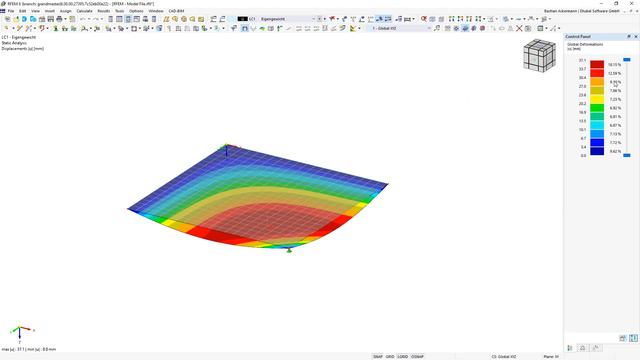Open the View menu
The image size is (640, 360).
[36, 11]
